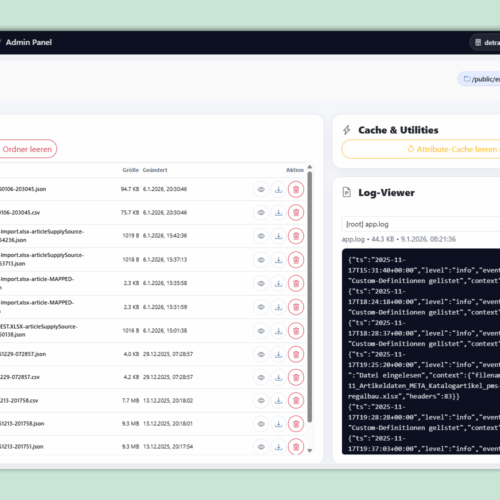Delete json file changed at 20:18:01
Screen dimensions: 500x500
point(296,424)
